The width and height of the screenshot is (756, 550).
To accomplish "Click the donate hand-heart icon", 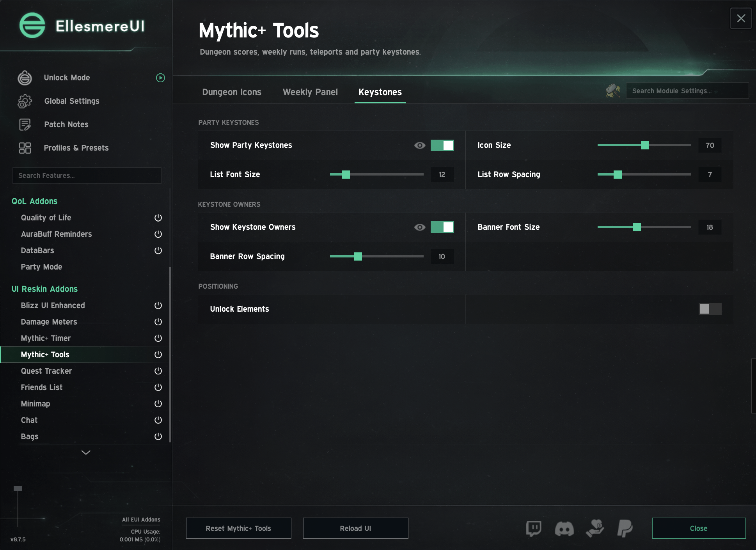I will [595, 529].
